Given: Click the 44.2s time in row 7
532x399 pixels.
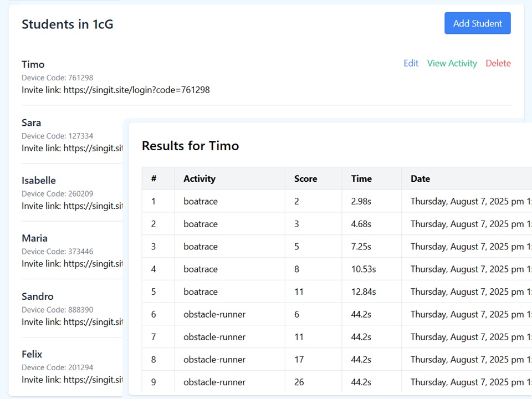Looking at the screenshot, I should [361, 337].
